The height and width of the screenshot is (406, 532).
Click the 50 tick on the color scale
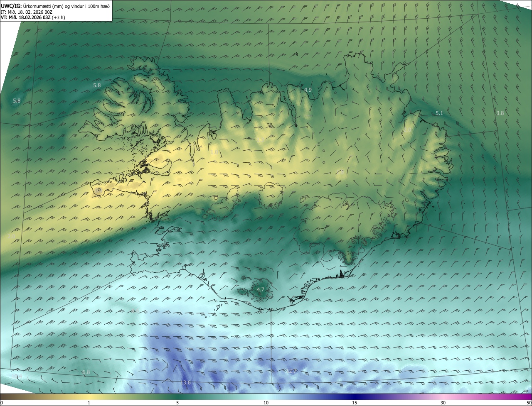pyautogui.click(x=529, y=403)
